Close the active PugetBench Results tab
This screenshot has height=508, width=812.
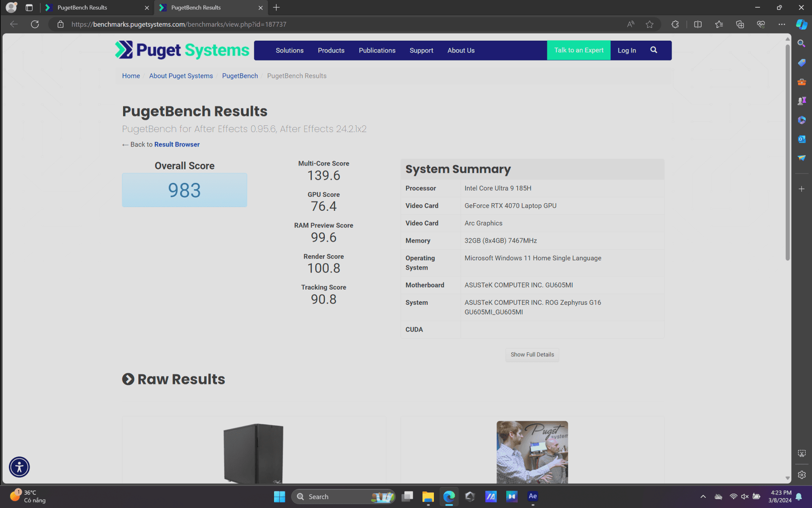pos(261,8)
